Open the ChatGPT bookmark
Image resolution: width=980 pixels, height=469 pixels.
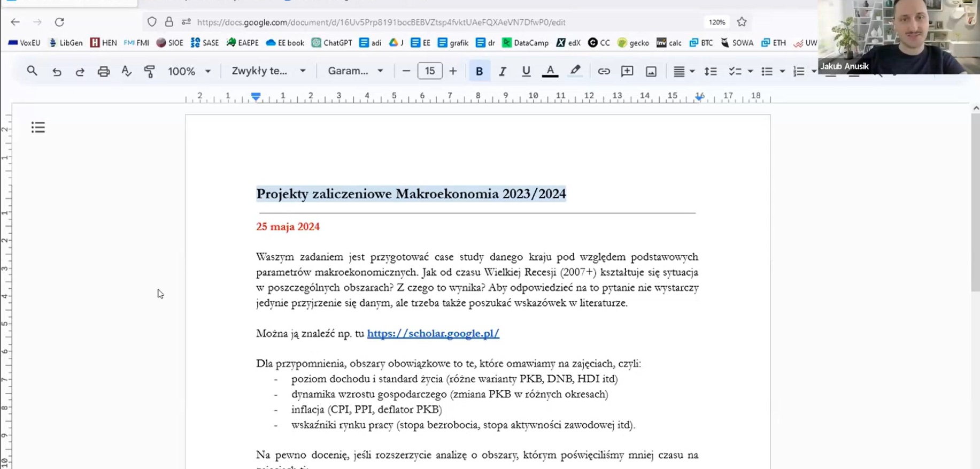coord(332,43)
